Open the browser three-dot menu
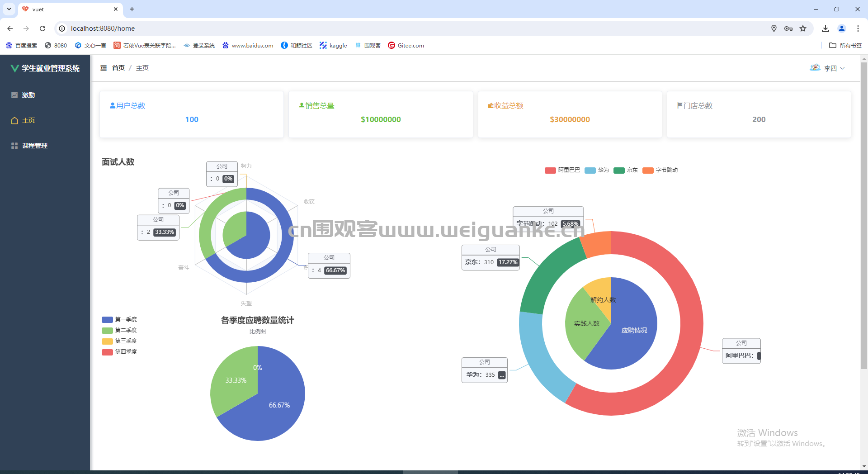Viewport: 868px width, 474px height. (x=858, y=28)
